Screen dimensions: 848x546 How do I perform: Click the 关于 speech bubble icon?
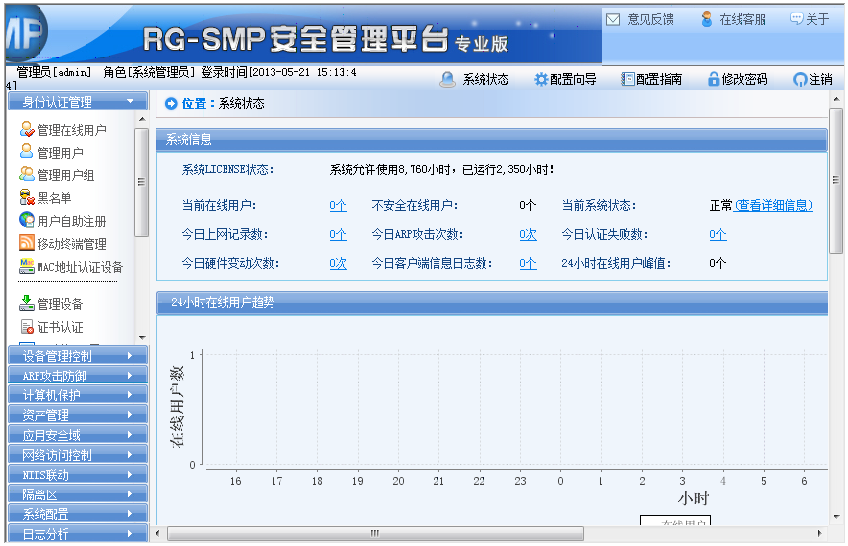796,19
